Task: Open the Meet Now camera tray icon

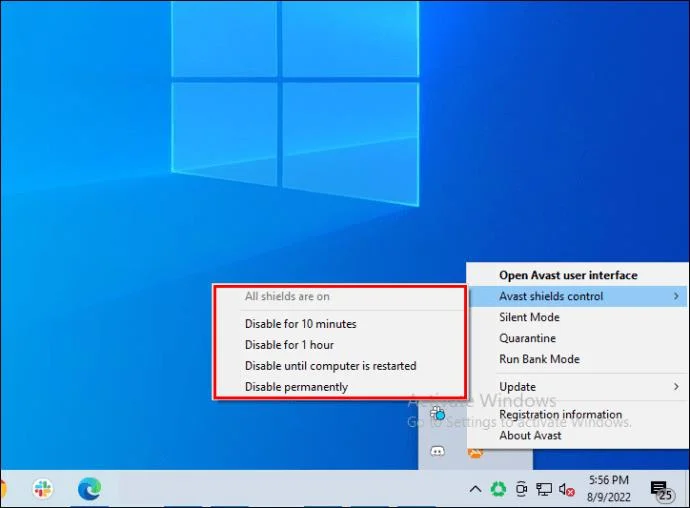Action: 521,489
